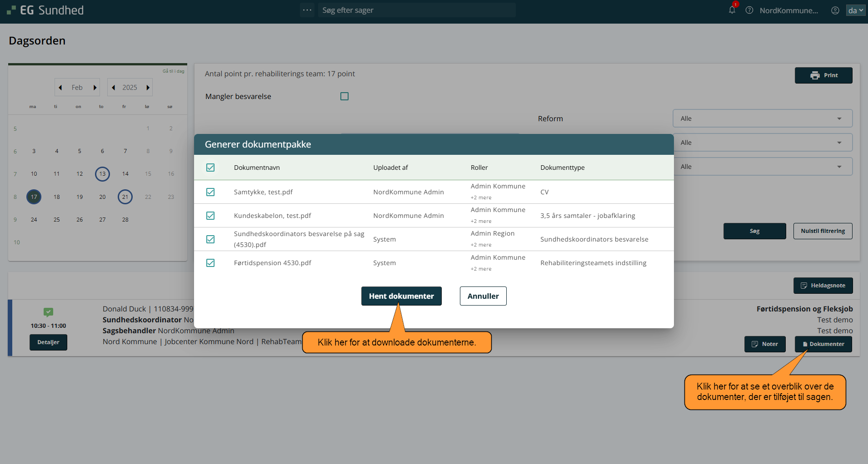Click Annuller to cancel the dialog

(483, 296)
